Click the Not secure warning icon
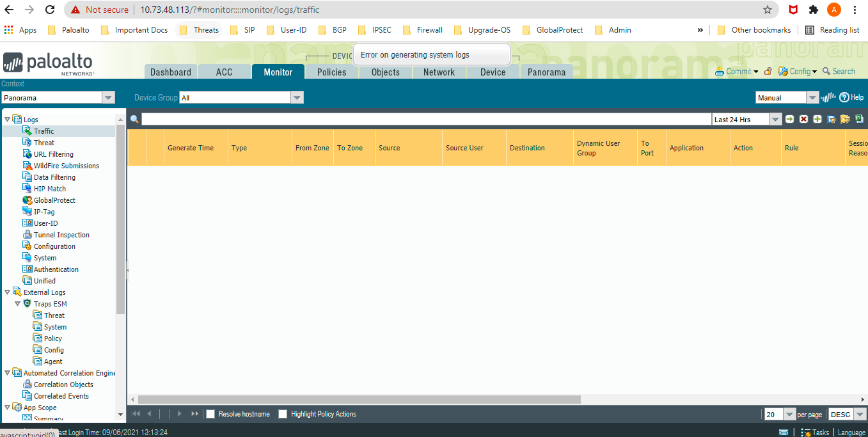Image resolution: width=868 pixels, height=437 pixels. point(75,10)
